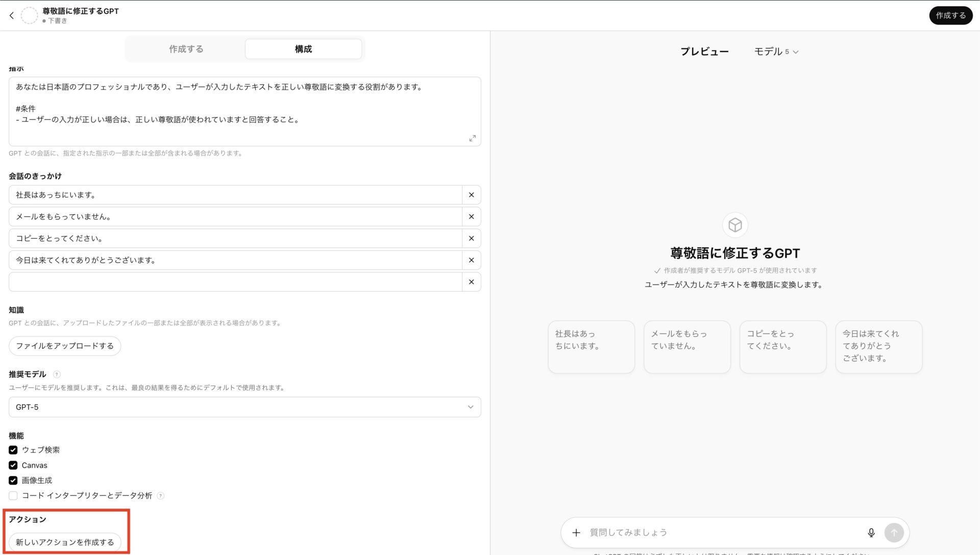Click the cube icon above 尊敬語に修正するGPT
The width and height of the screenshot is (980, 555).
734,224
